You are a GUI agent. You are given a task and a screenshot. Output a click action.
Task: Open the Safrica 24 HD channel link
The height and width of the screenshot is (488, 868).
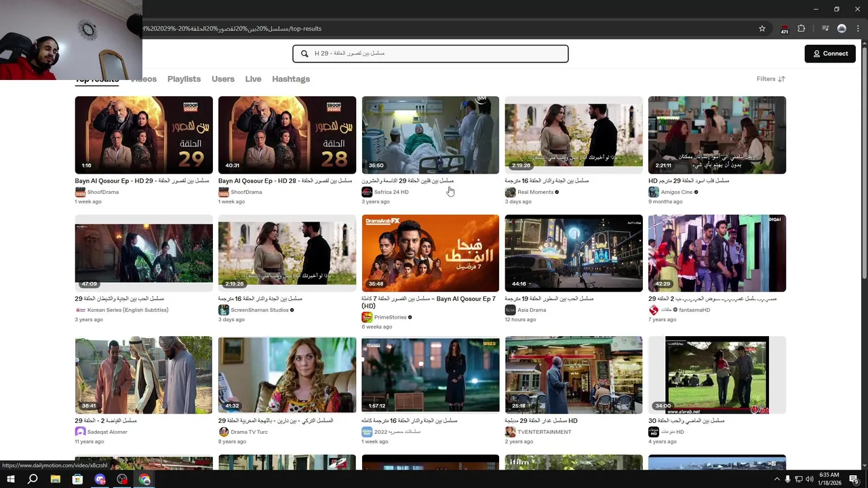coord(391,192)
